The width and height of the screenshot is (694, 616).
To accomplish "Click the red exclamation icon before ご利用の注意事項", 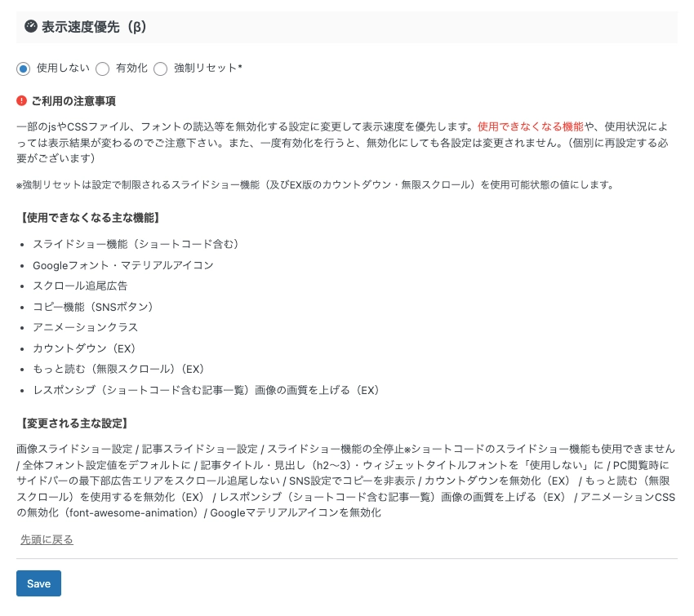I will point(23,100).
